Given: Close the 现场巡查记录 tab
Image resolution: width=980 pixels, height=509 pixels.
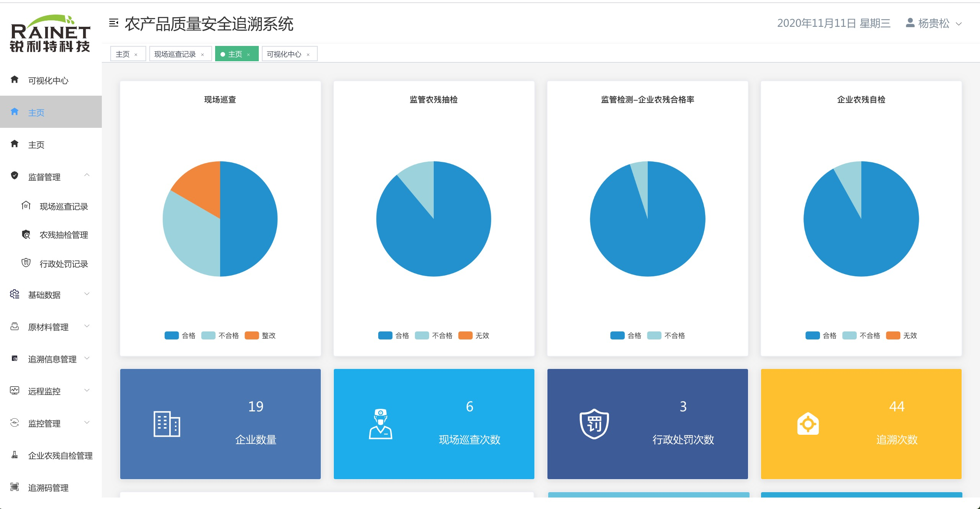Looking at the screenshot, I should tap(203, 55).
